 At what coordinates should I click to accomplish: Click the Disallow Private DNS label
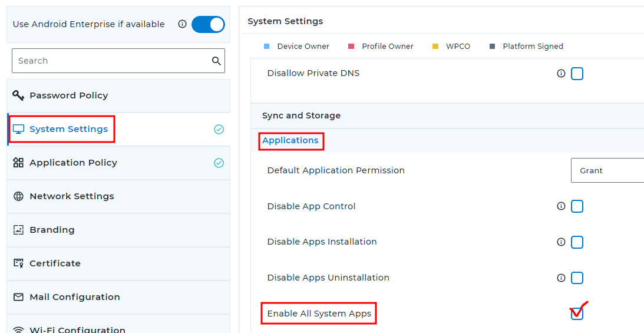point(313,73)
